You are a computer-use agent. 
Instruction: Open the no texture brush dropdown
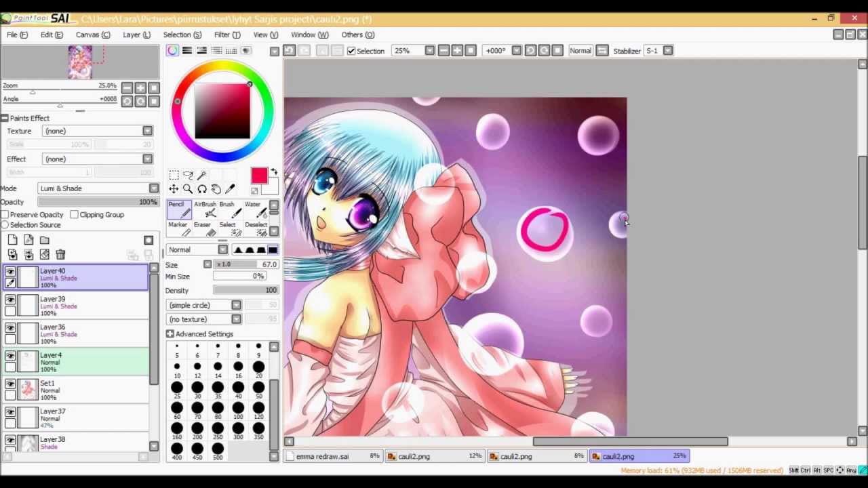point(204,319)
